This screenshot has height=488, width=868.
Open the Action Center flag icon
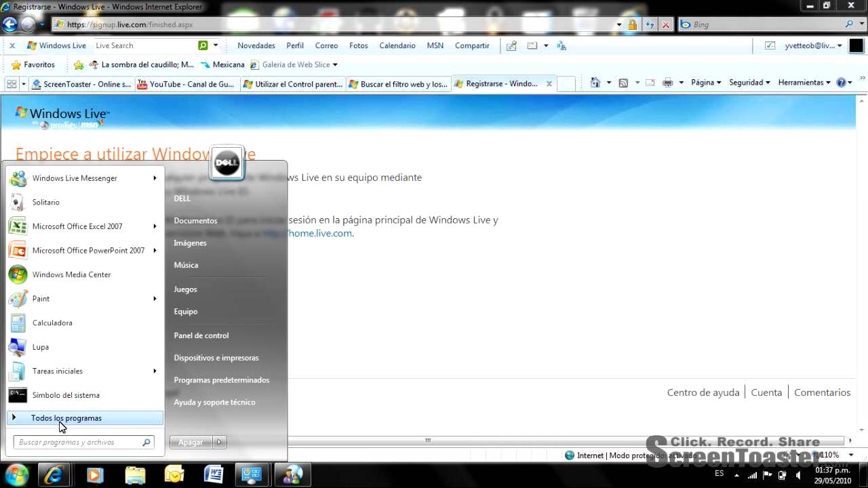click(x=767, y=475)
